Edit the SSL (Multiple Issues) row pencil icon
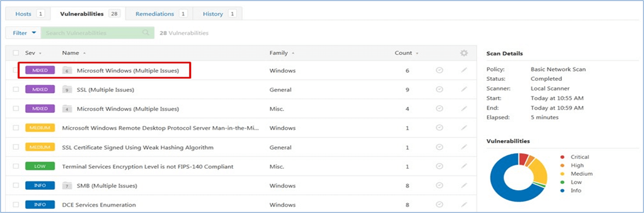Screen dimensions: 644x213 (464, 90)
